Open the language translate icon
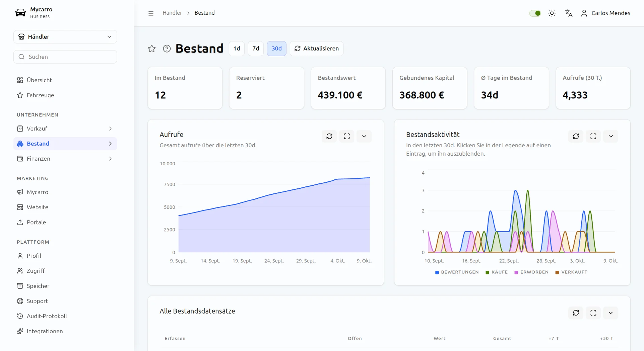The width and height of the screenshot is (644, 351). pos(569,13)
